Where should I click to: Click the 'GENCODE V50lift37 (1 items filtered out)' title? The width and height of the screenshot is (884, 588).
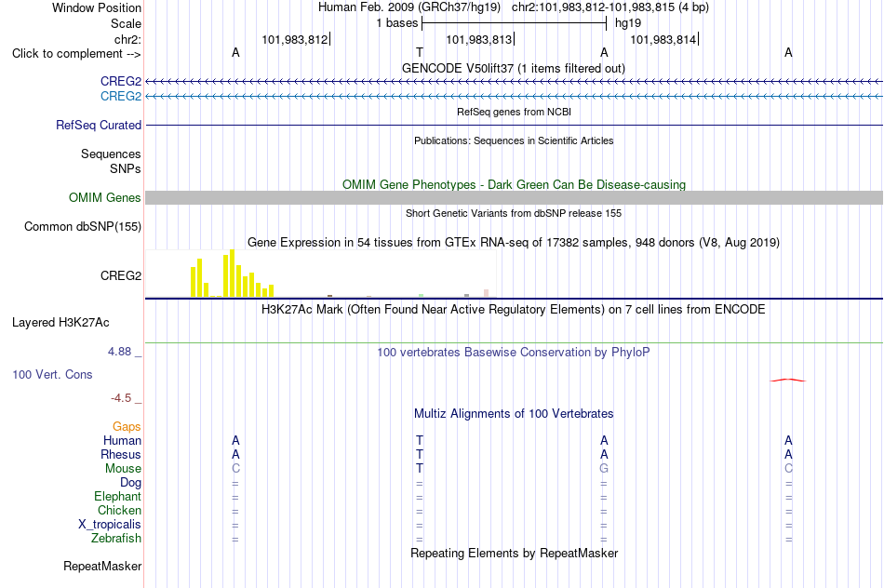click(514, 68)
